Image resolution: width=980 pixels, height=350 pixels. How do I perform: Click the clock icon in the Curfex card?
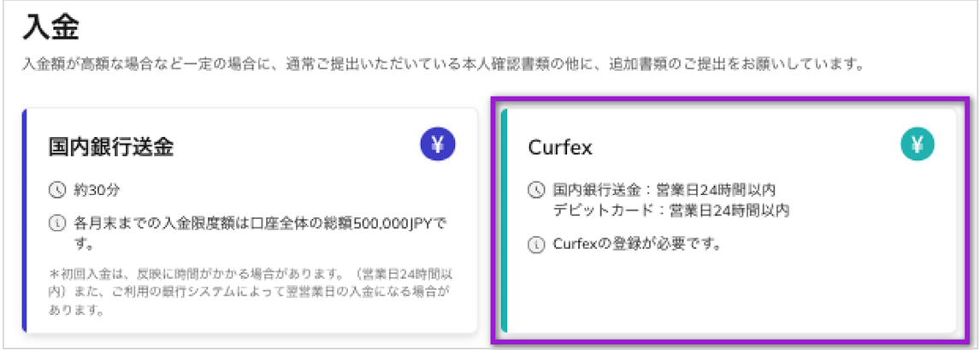click(x=536, y=189)
